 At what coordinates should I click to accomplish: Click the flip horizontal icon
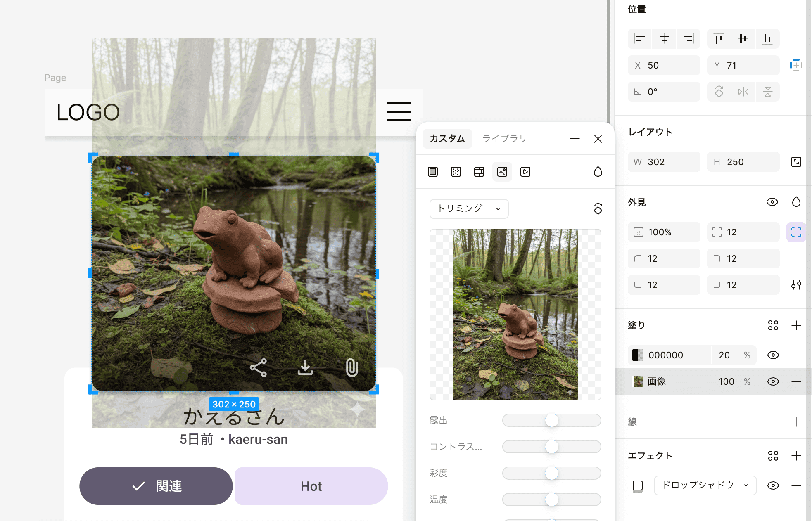click(743, 92)
